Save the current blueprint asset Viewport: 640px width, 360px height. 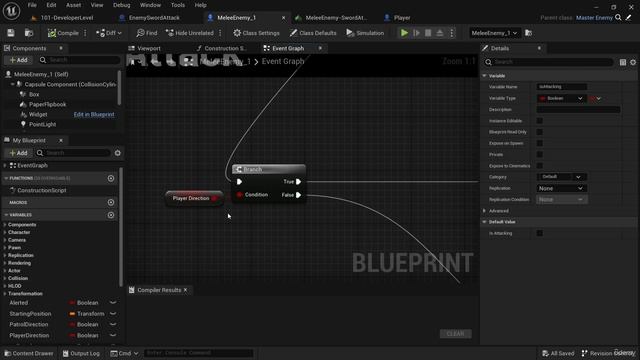coord(11,33)
